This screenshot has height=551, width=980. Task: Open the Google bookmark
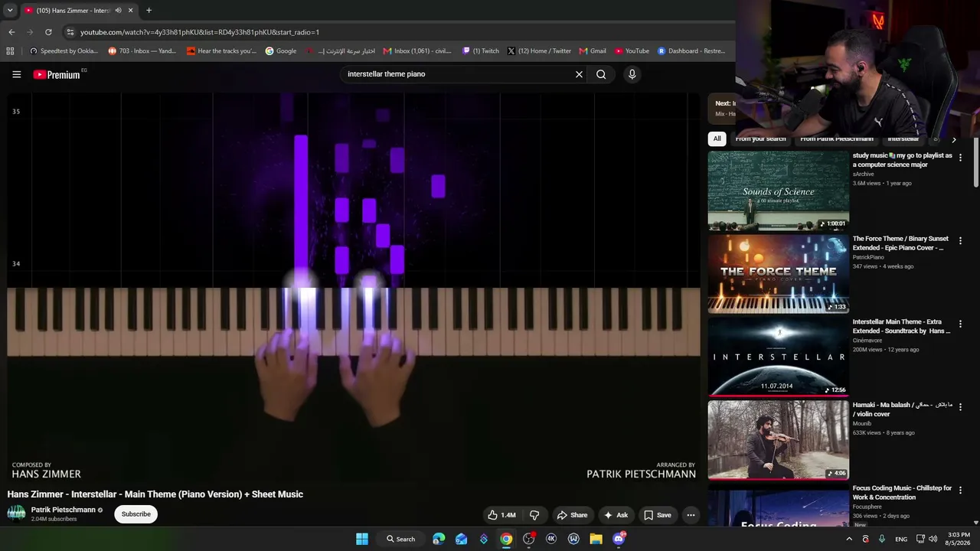(x=281, y=51)
